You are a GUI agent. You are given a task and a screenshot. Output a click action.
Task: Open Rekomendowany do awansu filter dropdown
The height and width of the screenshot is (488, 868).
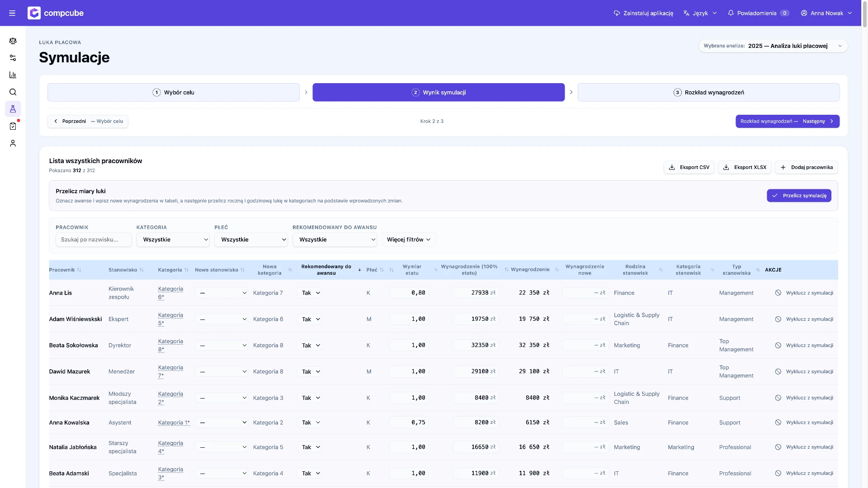pyautogui.click(x=335, y=239)
